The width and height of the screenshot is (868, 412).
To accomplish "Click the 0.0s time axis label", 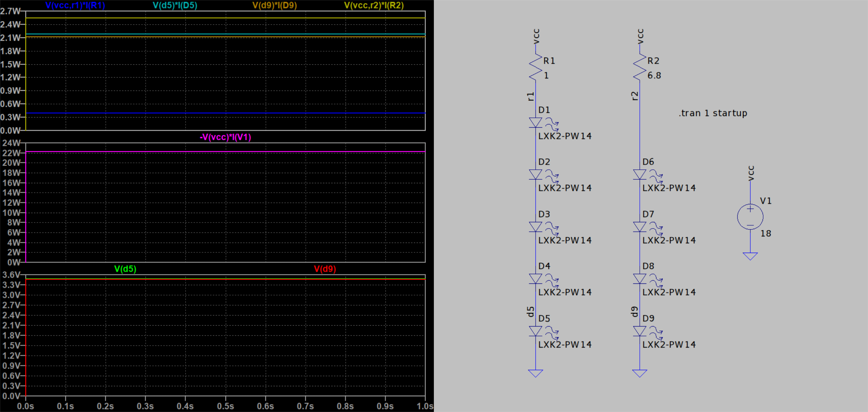I will 26,406.
